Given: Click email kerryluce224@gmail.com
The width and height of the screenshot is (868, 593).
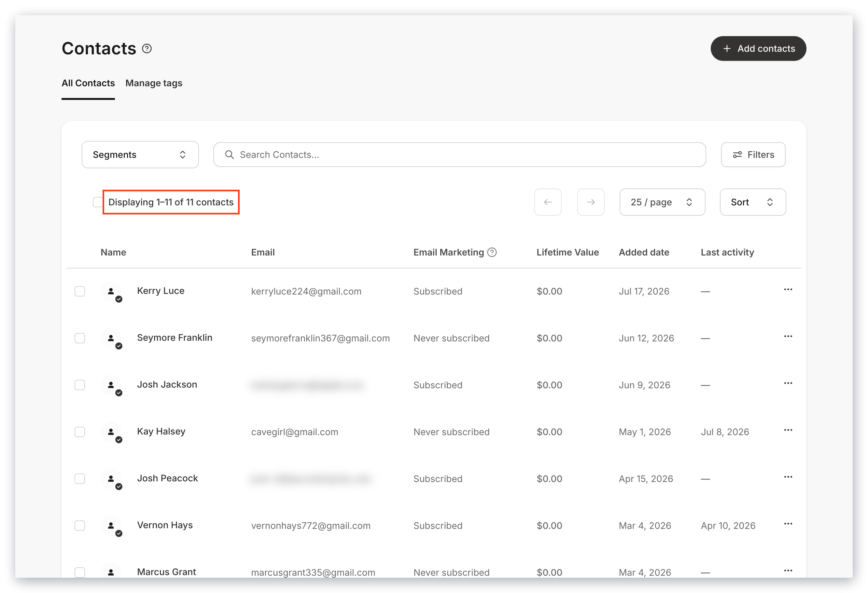Looking at the screenshot, I should coord(306,291).
